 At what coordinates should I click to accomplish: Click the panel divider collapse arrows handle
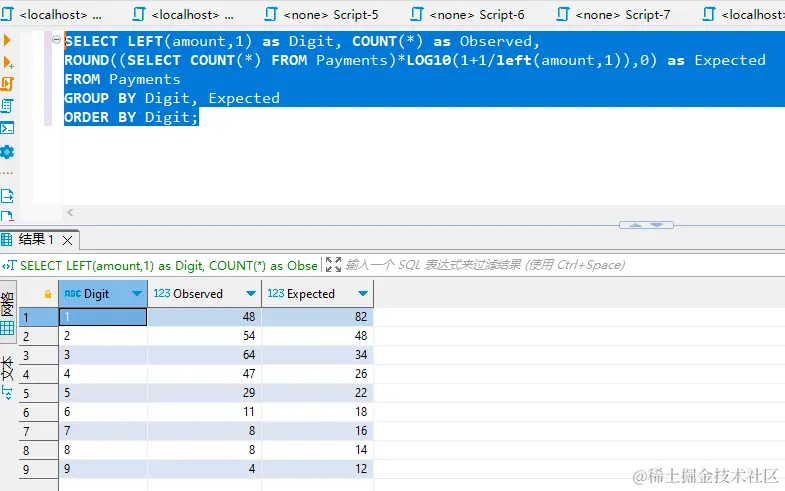coord(646,225)
